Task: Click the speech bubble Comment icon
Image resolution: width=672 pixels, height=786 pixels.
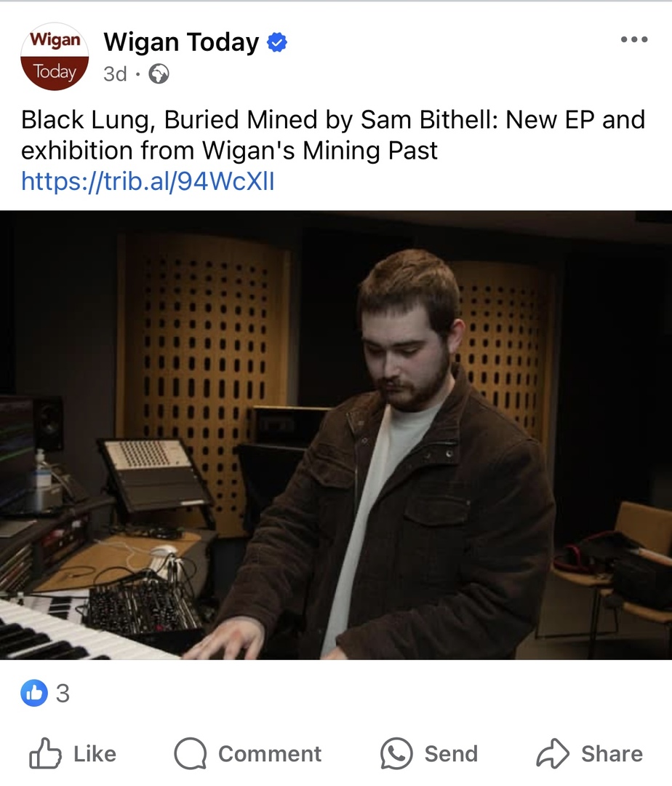Action: point(191,753)
